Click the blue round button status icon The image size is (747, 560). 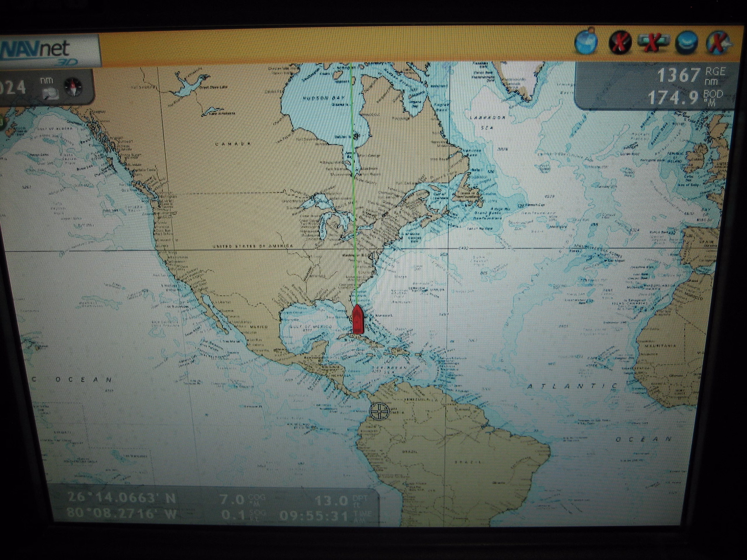click(x=687, y=43)
